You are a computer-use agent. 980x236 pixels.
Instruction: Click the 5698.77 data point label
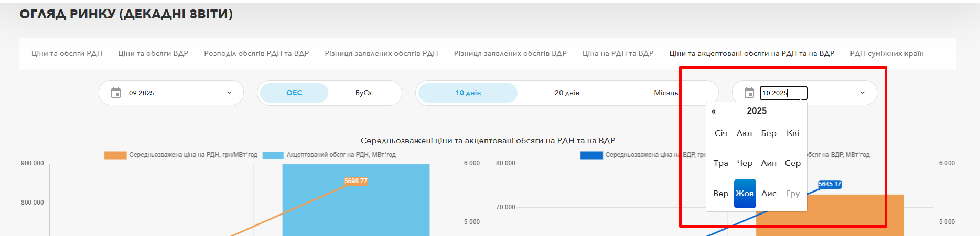(356, 181)
